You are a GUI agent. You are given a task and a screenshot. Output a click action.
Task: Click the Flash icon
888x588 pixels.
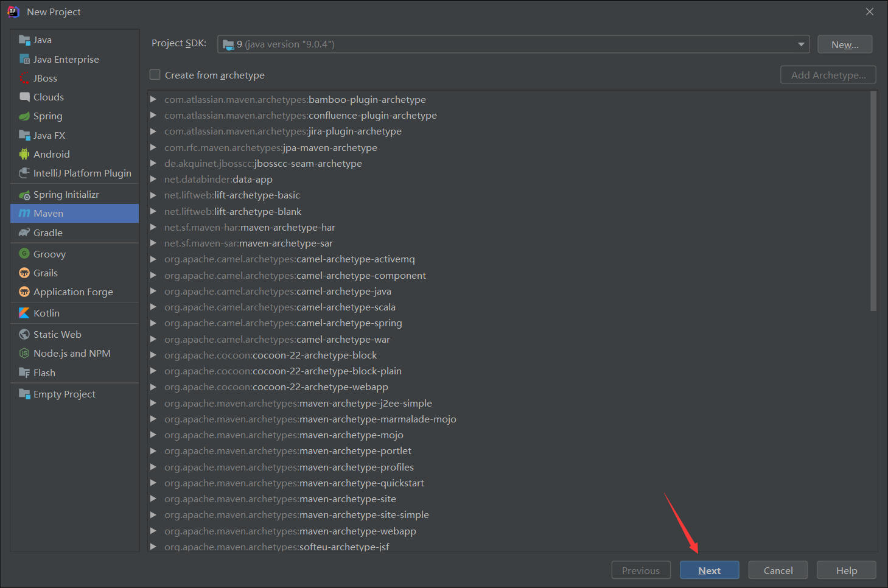24,373
